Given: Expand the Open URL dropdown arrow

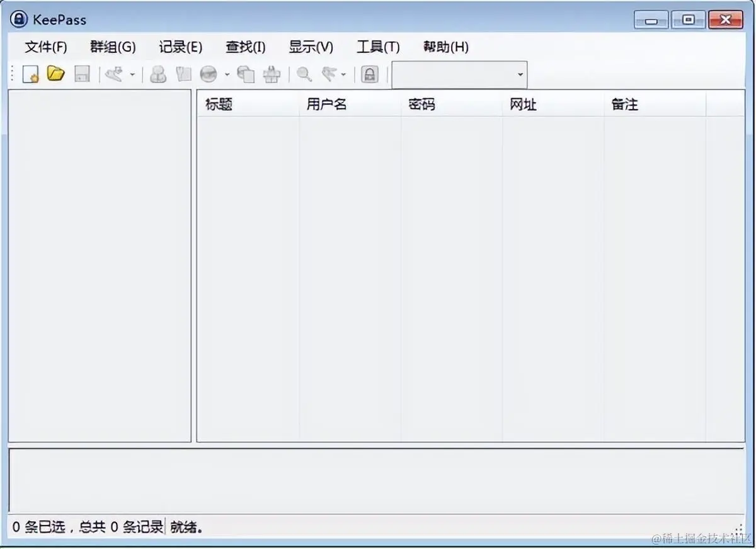Looking at the screenshot, I should click(227, 75).
